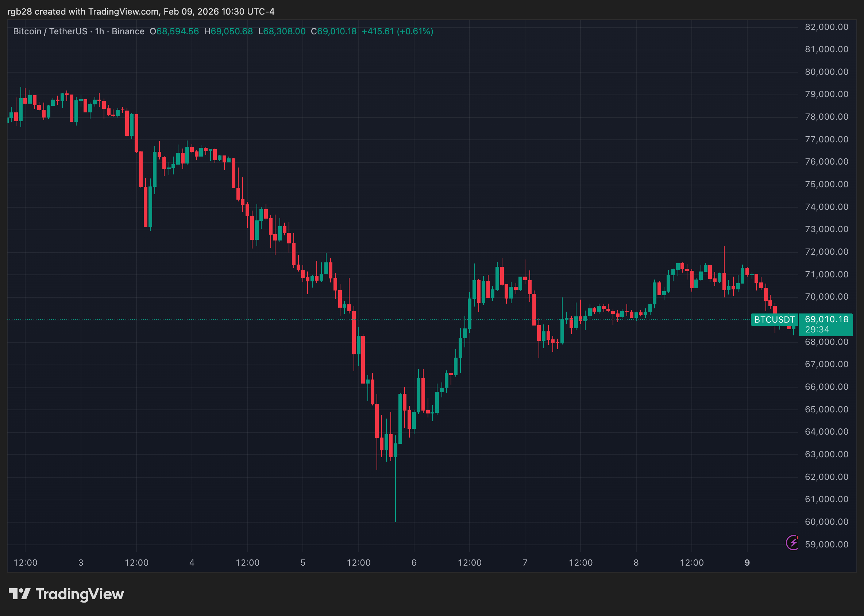Open the 1h interval selector
Viewport: 864px width, 616px height.
pos(99,31)
